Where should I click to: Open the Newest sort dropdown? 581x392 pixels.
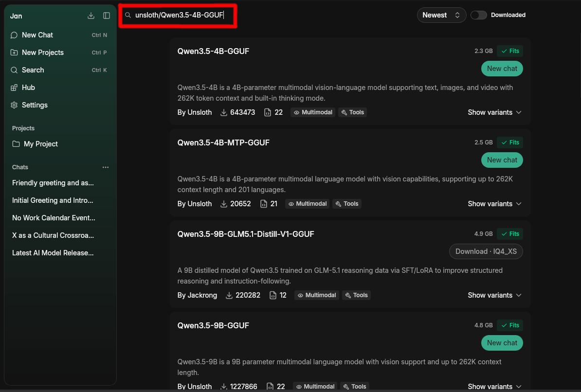(x=441, y=15)
